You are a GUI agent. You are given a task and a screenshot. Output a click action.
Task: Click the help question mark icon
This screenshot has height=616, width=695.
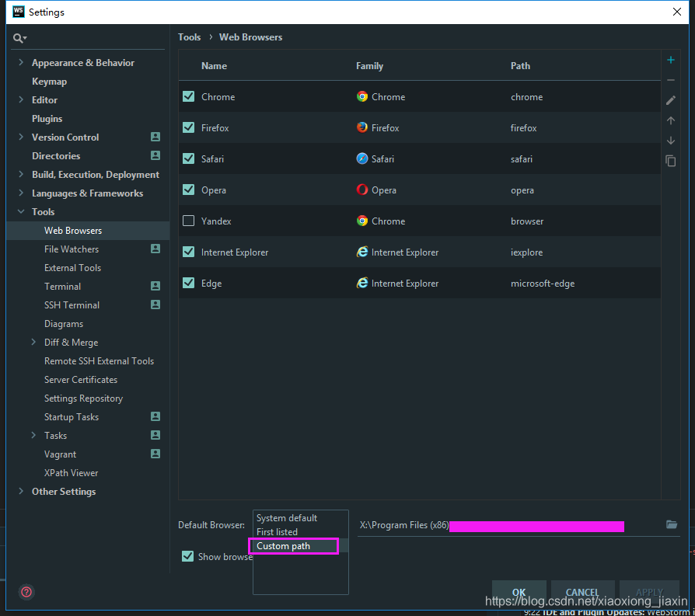(x=26, y=592)
